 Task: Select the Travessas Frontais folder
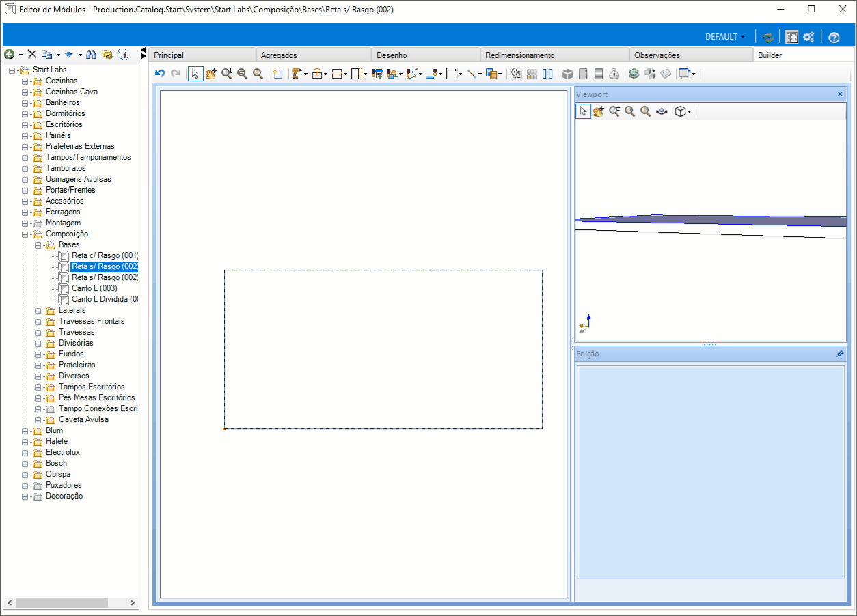click(92, 321)
